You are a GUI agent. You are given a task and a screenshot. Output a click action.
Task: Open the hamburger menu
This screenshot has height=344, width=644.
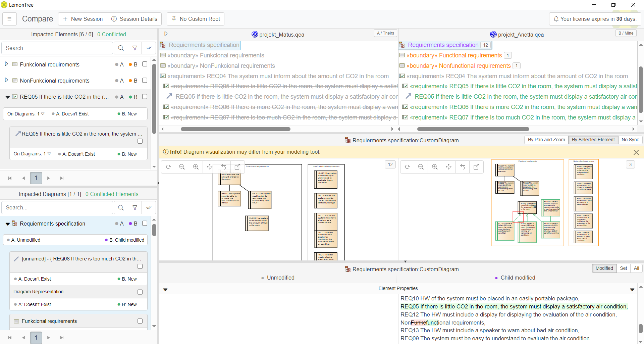coord(9,19)
